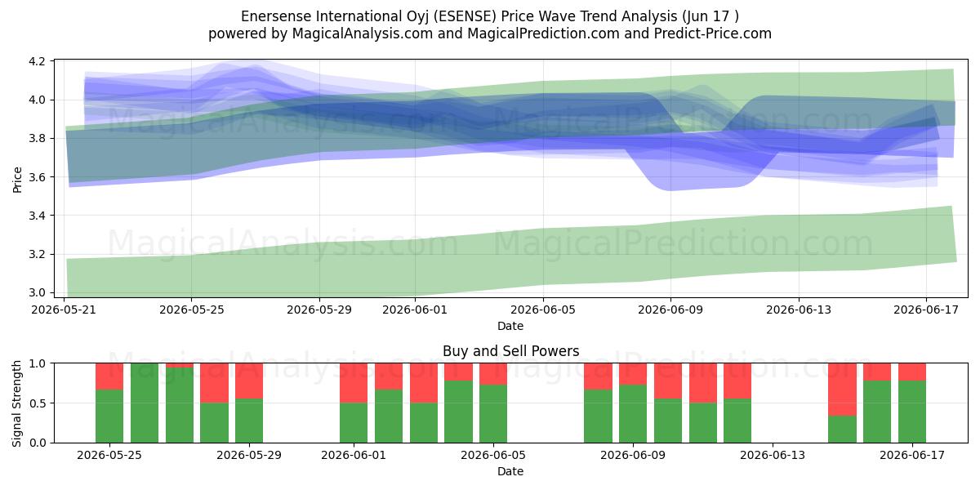Click the 'Signal Strength' y-axis label

coord(18,403)
